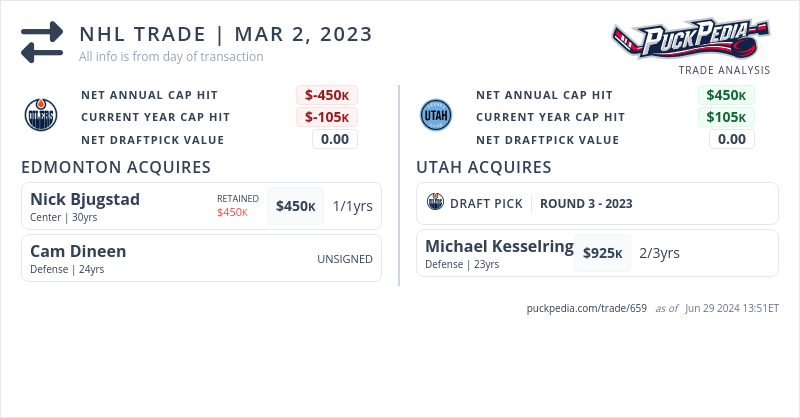Open Nick Bjugstad player name
Screen dimensions: 800x418
click(85, 199)
